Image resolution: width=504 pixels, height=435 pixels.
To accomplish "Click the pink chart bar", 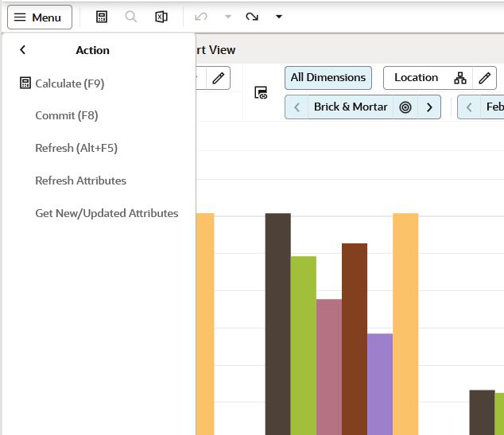I will [x=329, y=367].
